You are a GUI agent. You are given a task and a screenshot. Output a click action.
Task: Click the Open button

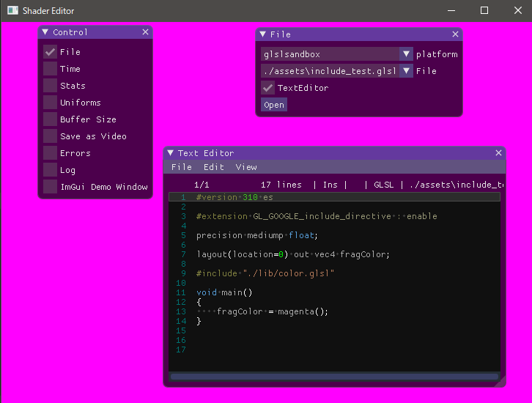(x=274, y=105)
